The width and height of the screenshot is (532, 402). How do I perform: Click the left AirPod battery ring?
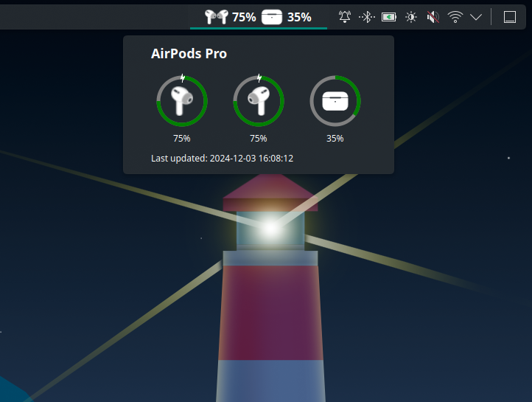(x=182, y=101)
